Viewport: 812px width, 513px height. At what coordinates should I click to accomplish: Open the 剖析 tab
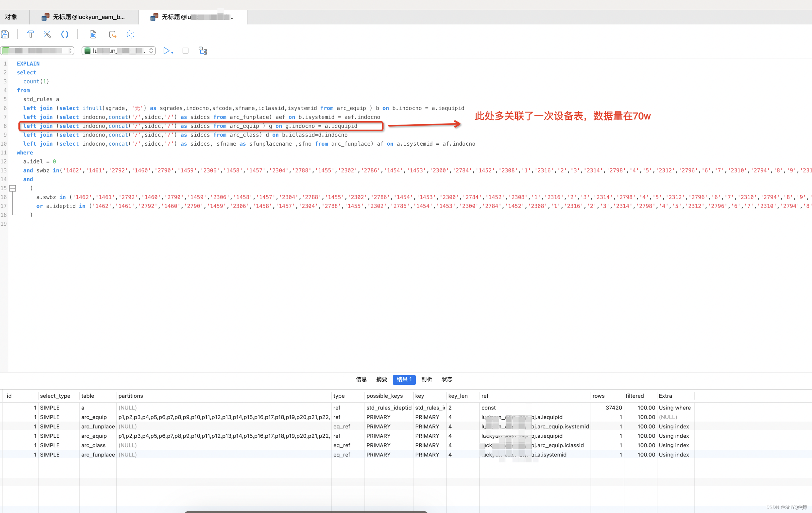426,379
